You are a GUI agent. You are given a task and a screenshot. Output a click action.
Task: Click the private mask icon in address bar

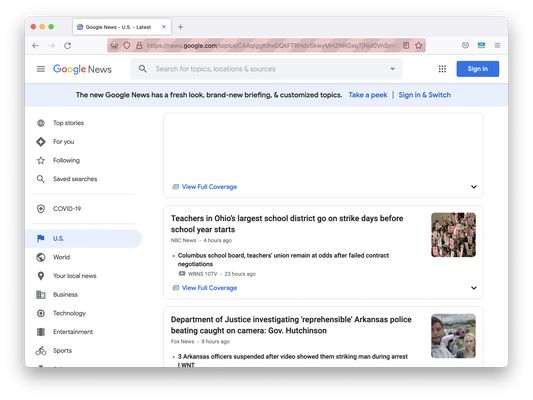[x=114, y=45]
